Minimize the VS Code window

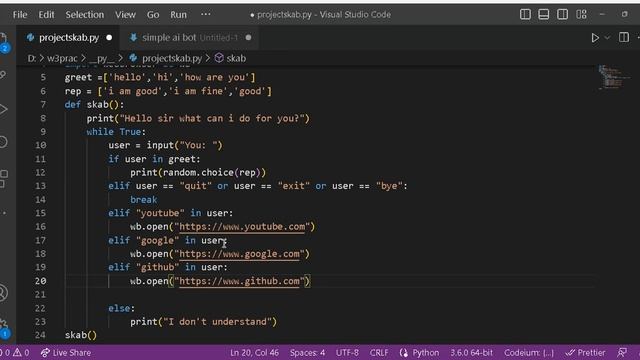[x=602, y=14]
